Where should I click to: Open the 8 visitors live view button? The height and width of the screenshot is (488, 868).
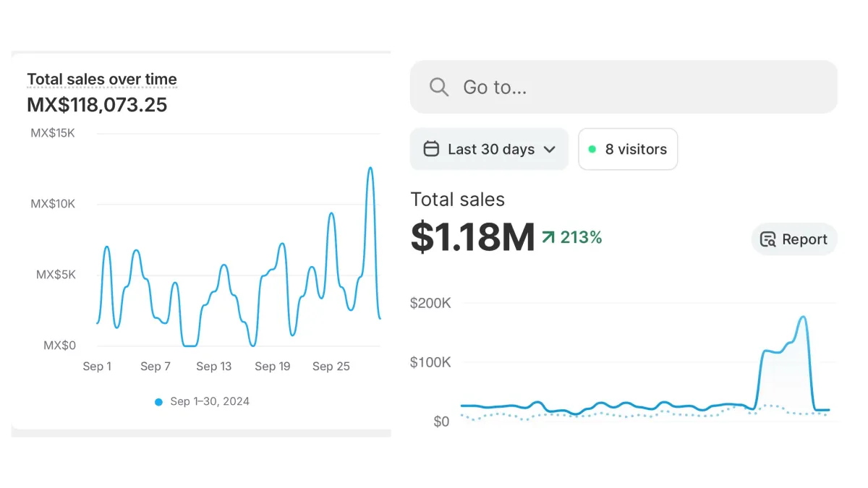(x=628, y=149)
